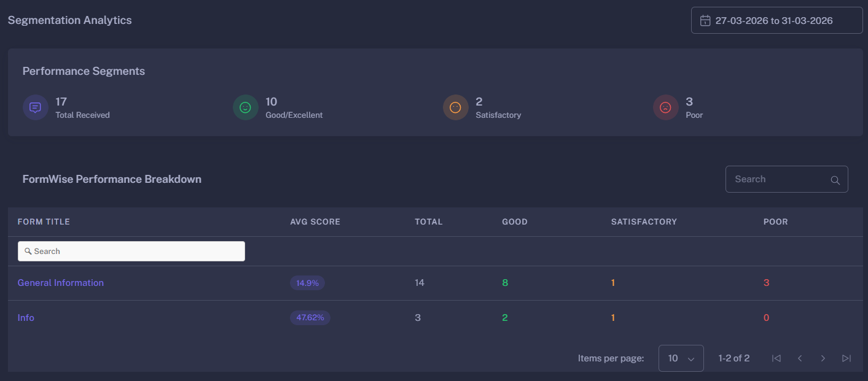Sort by Poor column header
The height and width of the screenshot is (381, 868).
[x=776, y=221]
